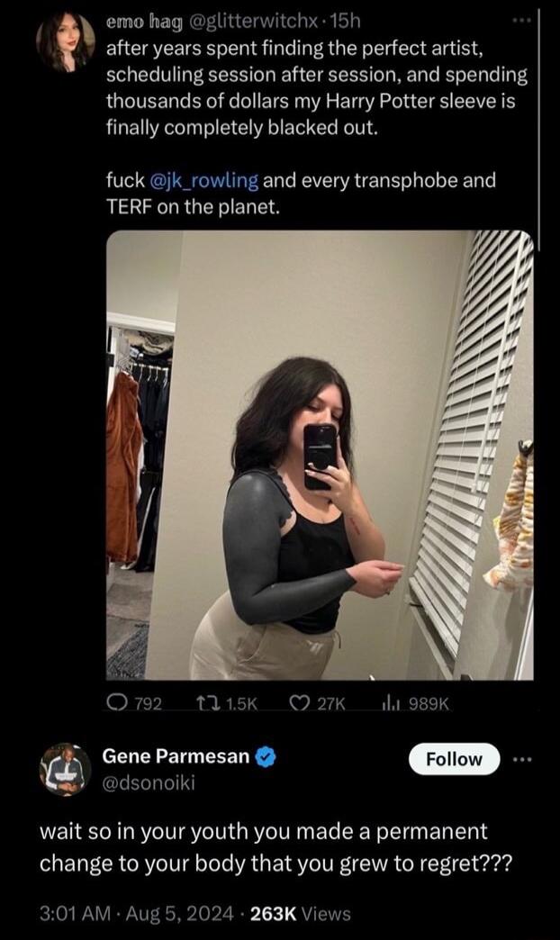Open the @jk_rowling mention link
Image resolution: width=560 pixels, height=940 pixels.
[202, 180]
